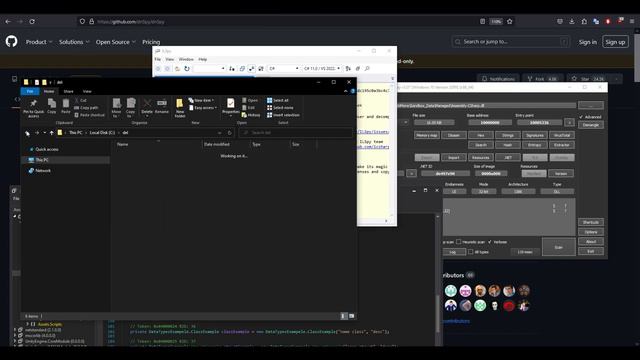Click the browser Reload page icon
This screenshot has width=640, height=360.
click(32, 21)
